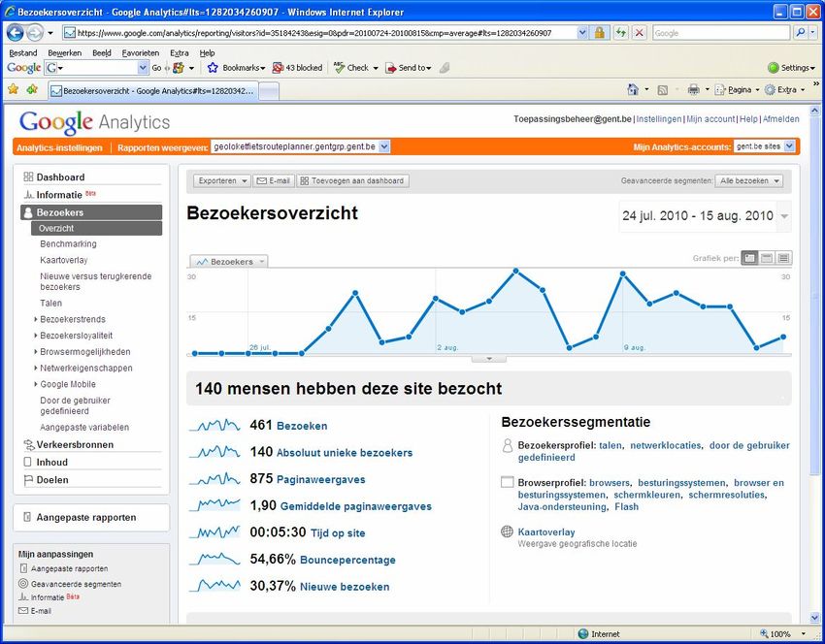This screenshot has width=825, height=644.
Task: Click the search magnifier icon
Action: point(800,33)
